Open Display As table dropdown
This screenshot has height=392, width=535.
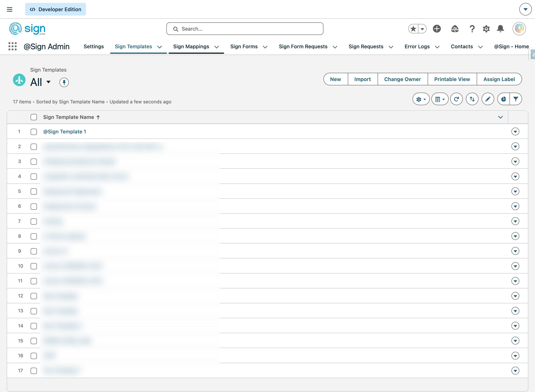[440, 99]
